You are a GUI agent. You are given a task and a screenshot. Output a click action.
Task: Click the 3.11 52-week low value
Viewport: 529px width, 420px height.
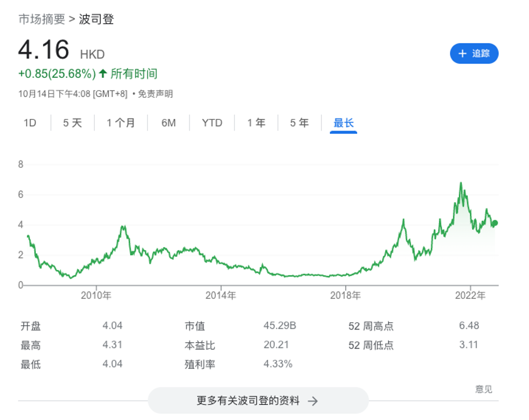tap(468, 345)
